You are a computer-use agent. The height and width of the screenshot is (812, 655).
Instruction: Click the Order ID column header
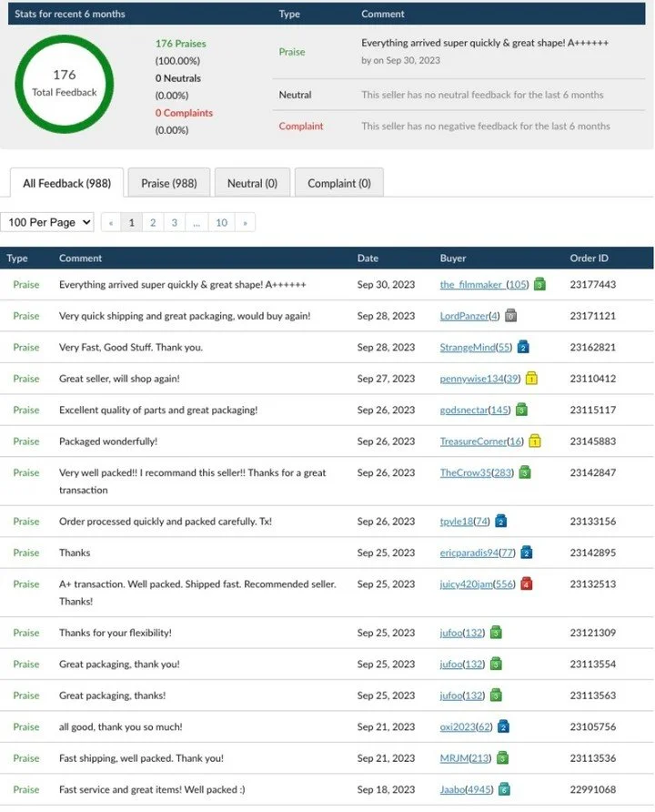[x=589, y=258]
